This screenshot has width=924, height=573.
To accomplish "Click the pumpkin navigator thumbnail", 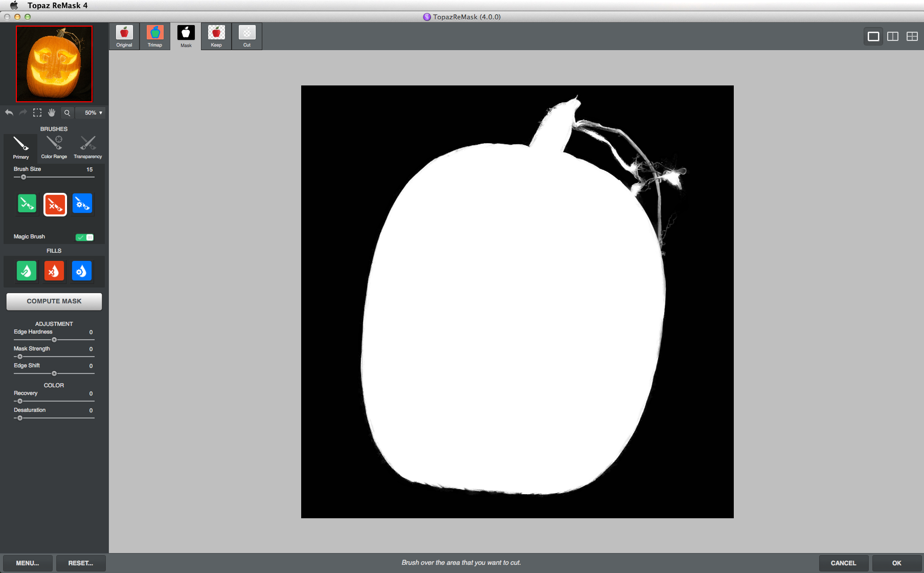I will tap(54, 64).
